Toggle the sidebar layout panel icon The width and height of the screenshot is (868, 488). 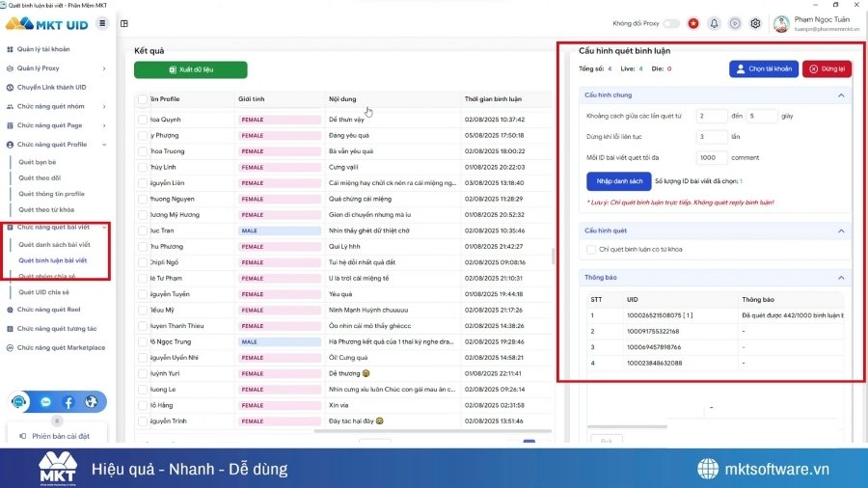[124, 24]
